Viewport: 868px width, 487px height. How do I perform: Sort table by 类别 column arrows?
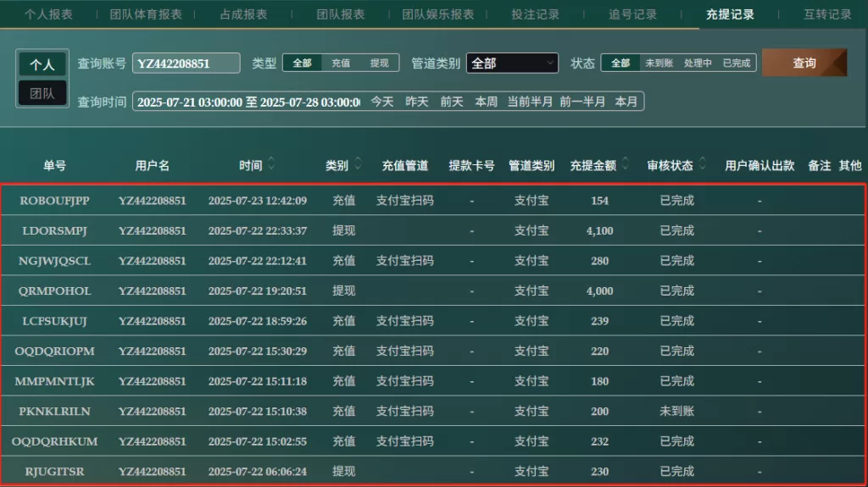click(x=358, y=163)
